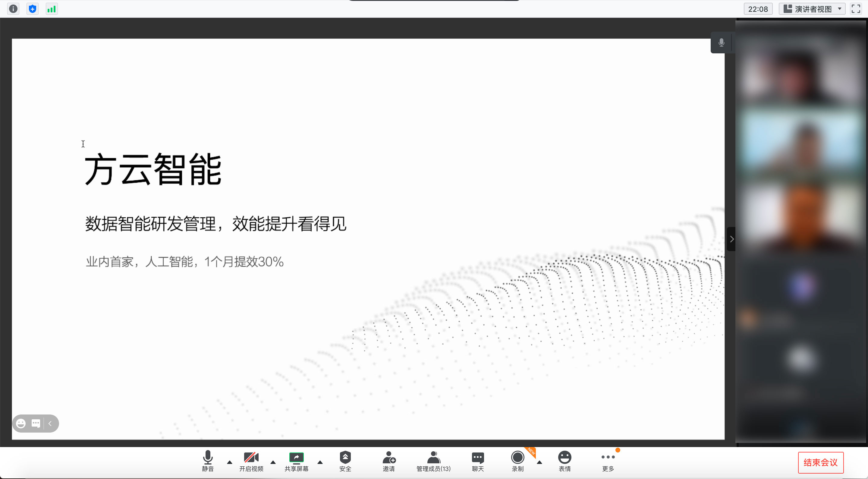The height and width of the screenshot is (479, 868).
Task: Collapse participant video strip with chevron
Action: (x=731, y=239)
